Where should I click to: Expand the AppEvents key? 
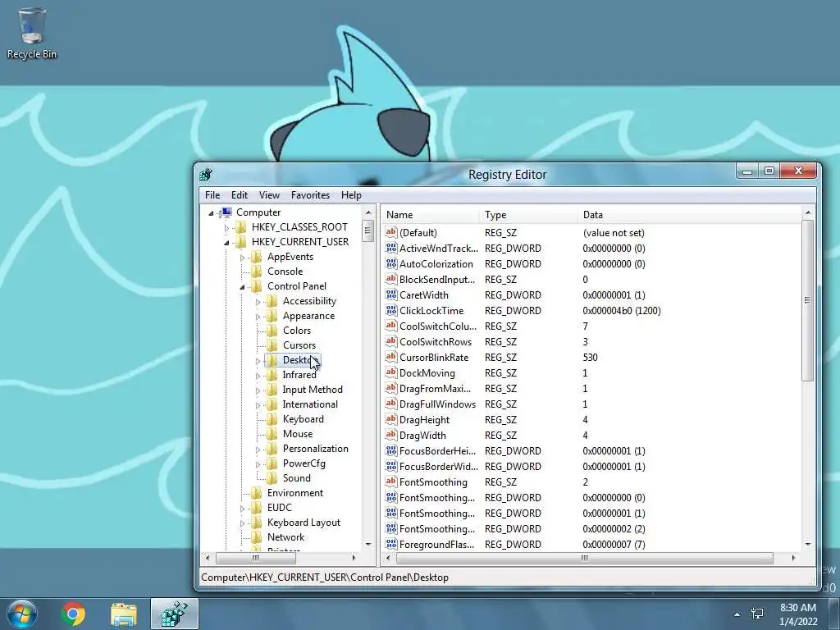(x=242, y=258)
